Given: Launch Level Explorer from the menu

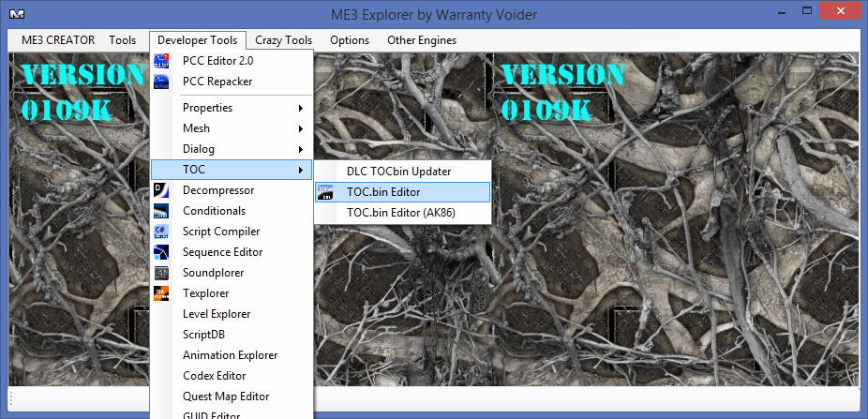Looking at the screenshot, I should click(x=217, y=314).
